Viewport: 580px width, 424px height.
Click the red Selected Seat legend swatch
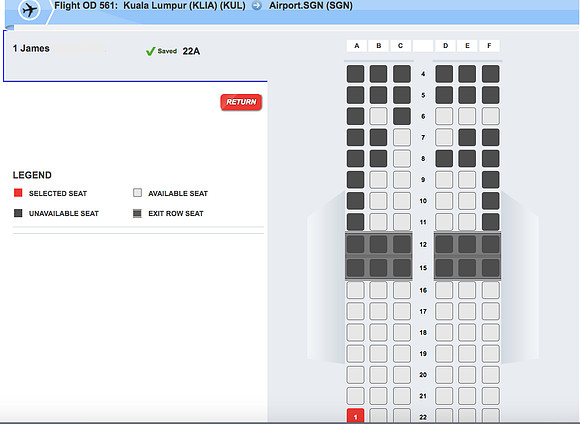[x=18, y=193]
